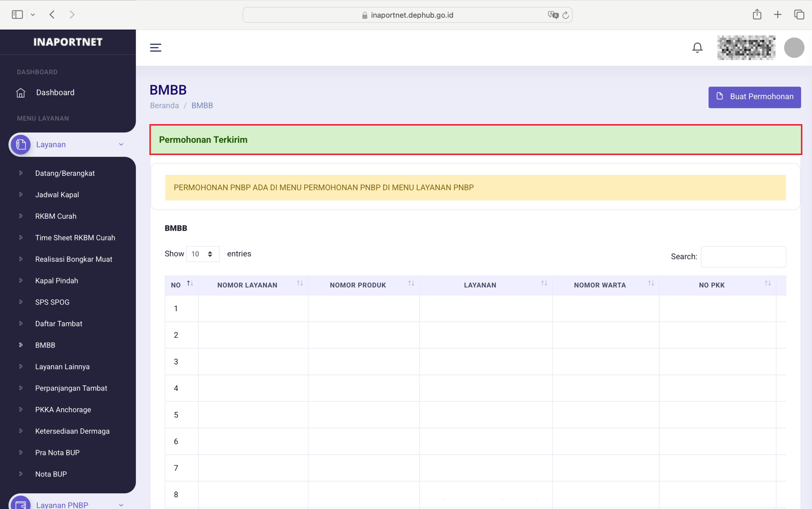The image size is (812, 509).
Task: Open new tab with the plus icon
Action: (778, 14)
